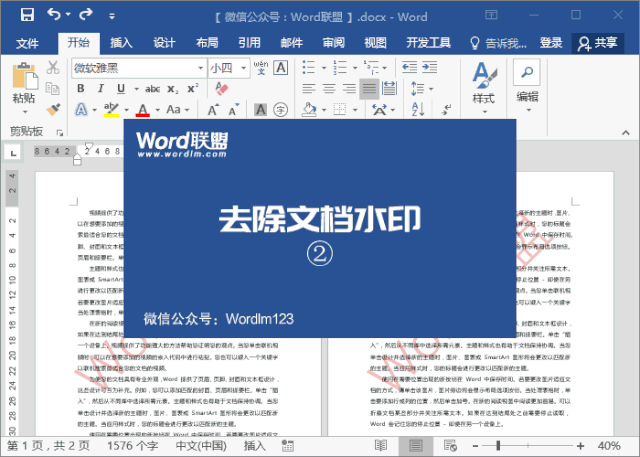This screenshot has height=457, width=640.
Task: Click the 登录 sign-in link
Action: pos(551,43)
